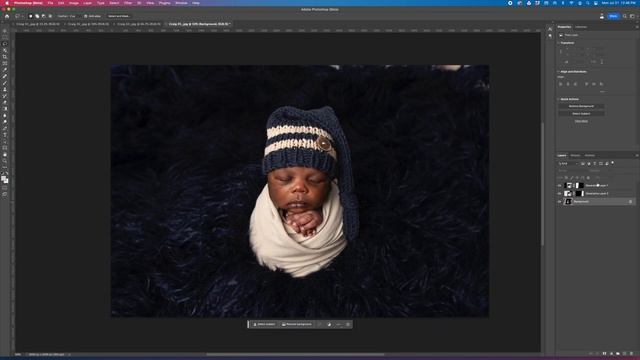Select the Gradient tool
This screenshot has height=360, width=640.
tap(5, 109)
